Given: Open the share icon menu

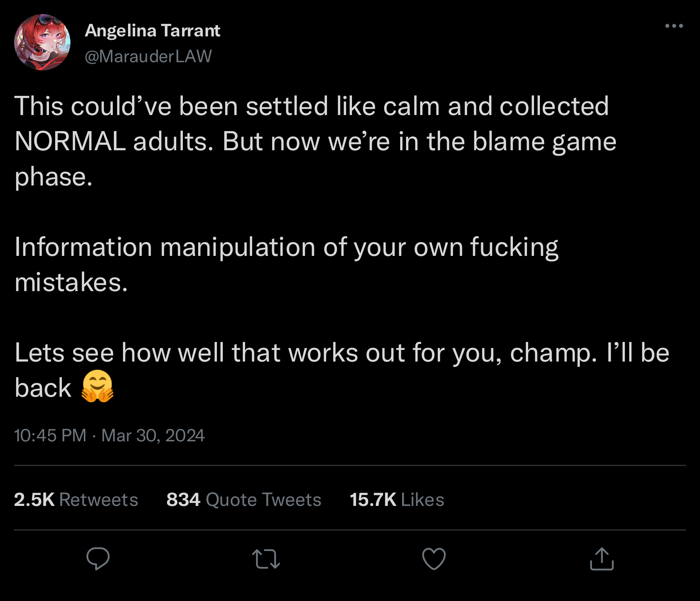Looking at the screenshot, I should coord(602,559).
